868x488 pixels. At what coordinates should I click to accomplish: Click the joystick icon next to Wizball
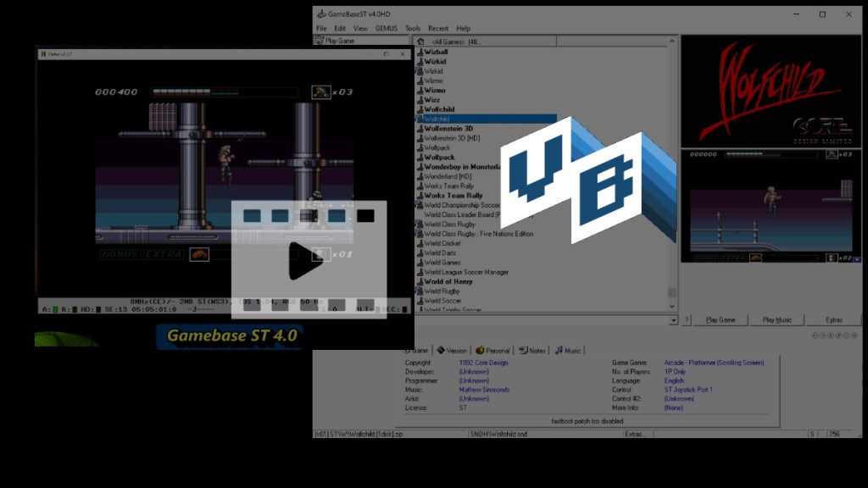point(419,53)
